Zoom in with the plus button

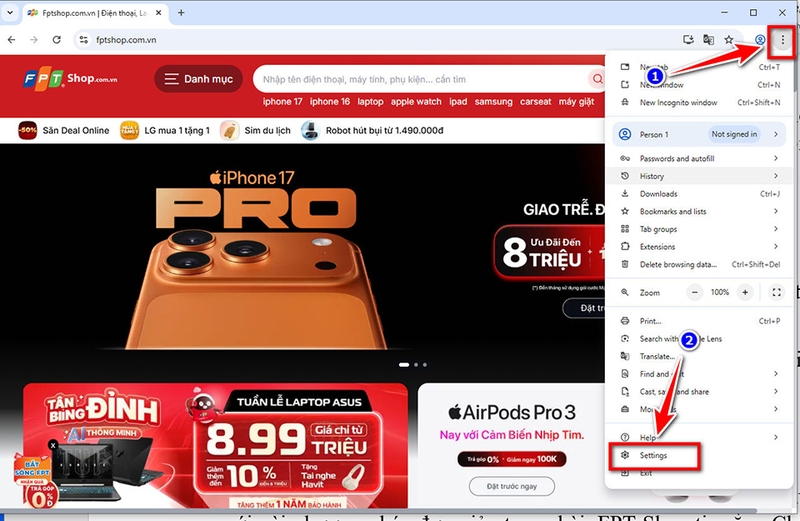[x=745, y=292]
